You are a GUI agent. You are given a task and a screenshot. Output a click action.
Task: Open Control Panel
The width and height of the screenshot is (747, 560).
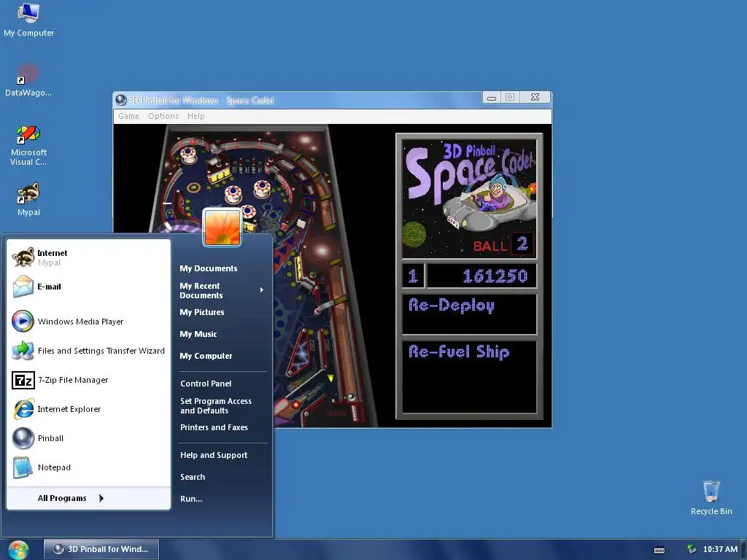pyautogui.click(x=206, y=384)
